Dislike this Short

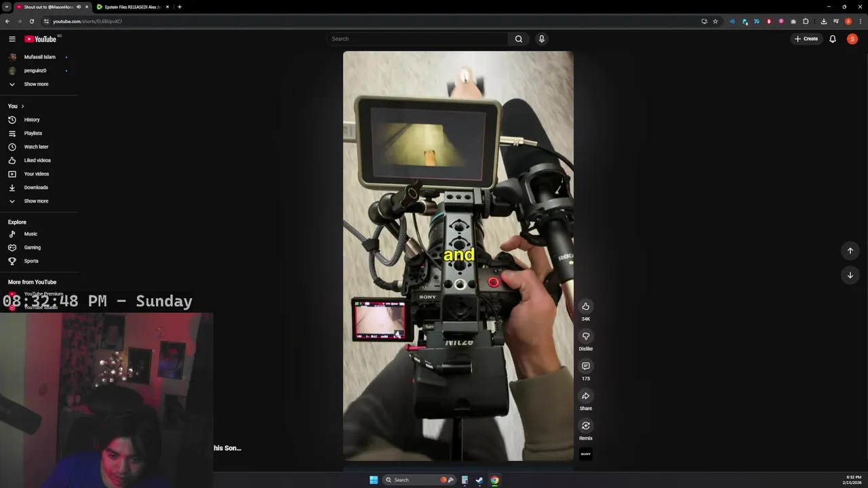586,336
